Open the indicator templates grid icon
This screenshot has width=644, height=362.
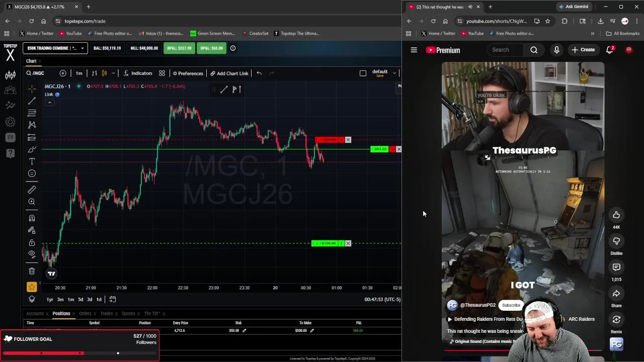[162, 73]
